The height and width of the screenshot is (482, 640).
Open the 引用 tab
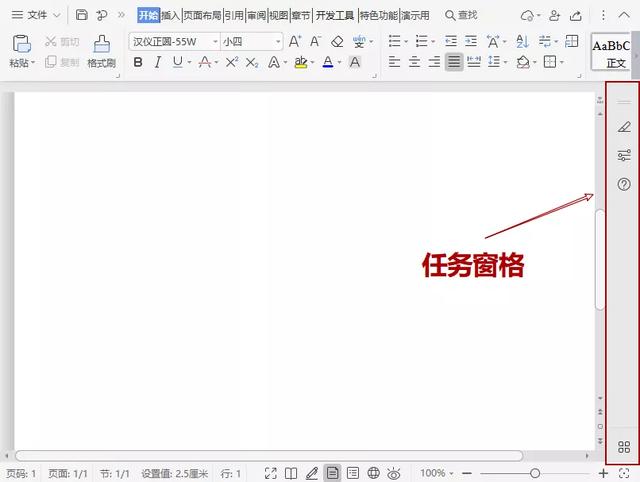pos(234,16)
